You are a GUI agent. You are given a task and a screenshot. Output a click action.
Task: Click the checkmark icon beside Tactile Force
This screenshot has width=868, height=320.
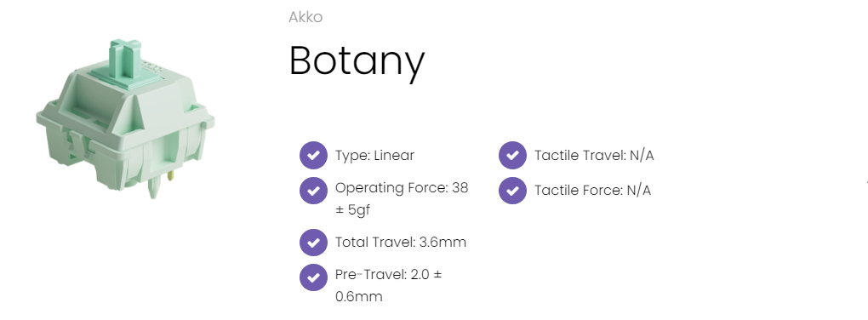(512, 191)
